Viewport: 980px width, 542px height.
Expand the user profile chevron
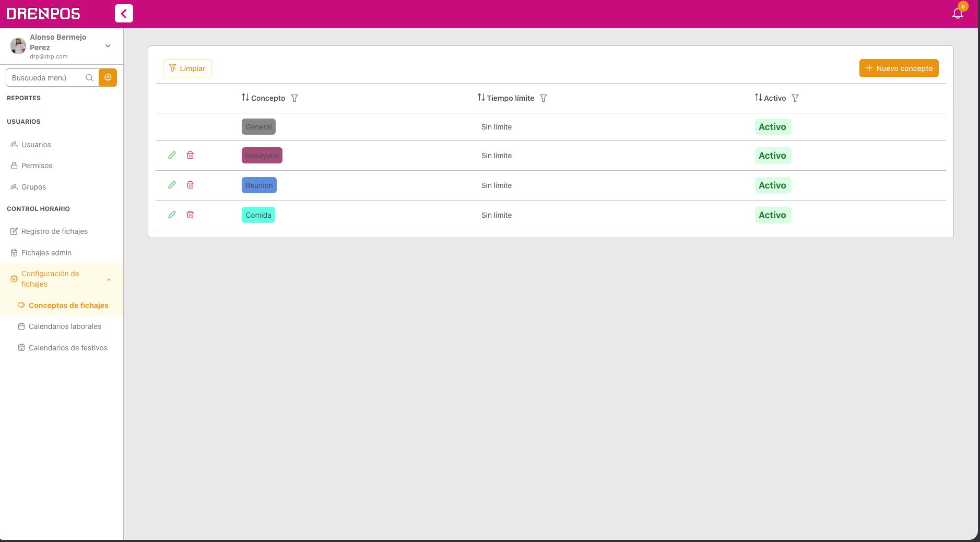(108, 46)
